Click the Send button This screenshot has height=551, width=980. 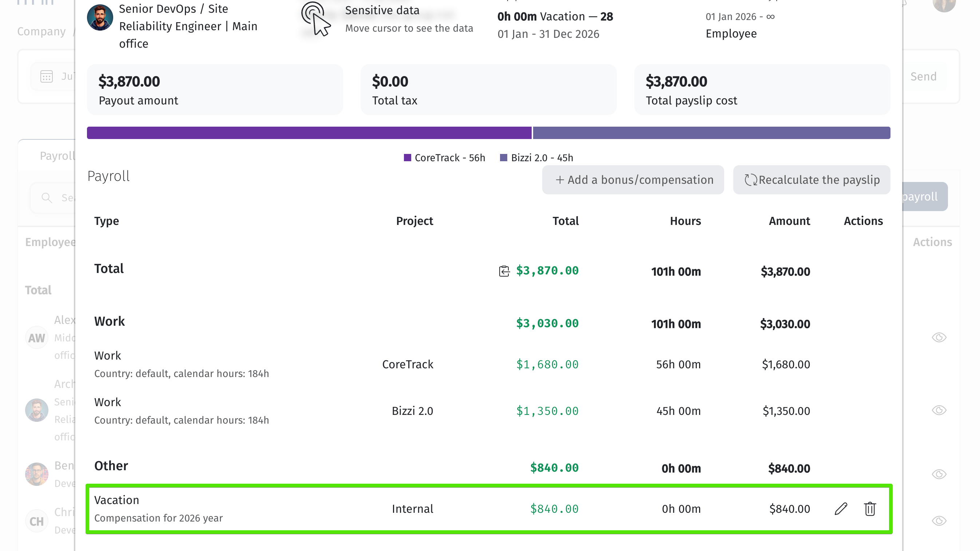(923, 76)
